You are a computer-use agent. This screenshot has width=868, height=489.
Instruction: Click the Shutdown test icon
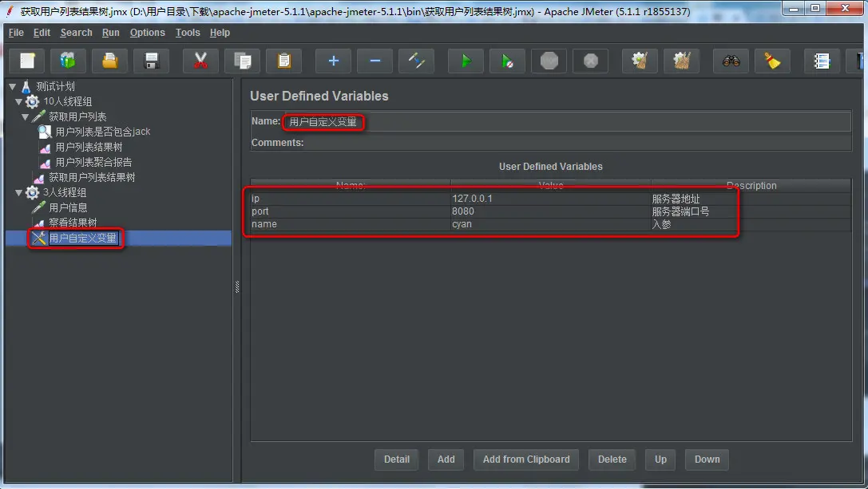click(591, 61)
